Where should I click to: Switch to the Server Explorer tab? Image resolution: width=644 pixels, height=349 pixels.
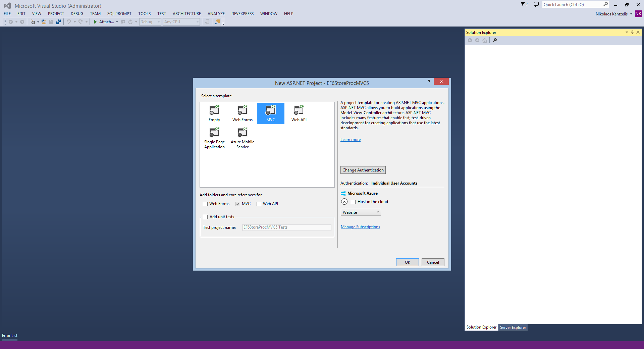tap(513, 328)
